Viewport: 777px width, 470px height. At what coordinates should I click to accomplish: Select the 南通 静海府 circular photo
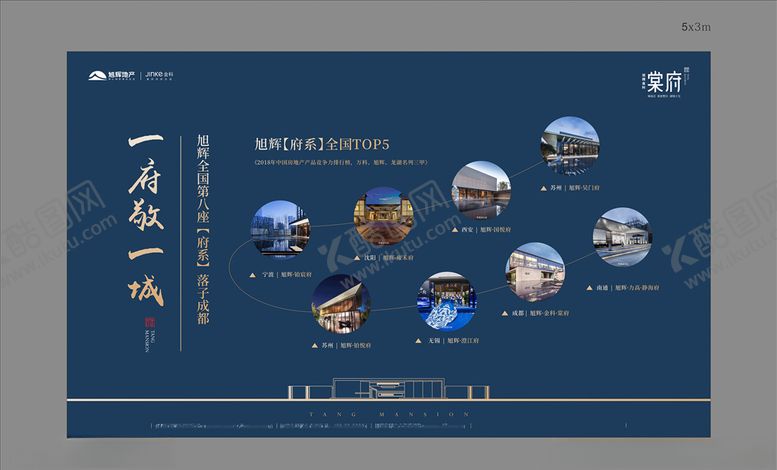tap(622, 237)
